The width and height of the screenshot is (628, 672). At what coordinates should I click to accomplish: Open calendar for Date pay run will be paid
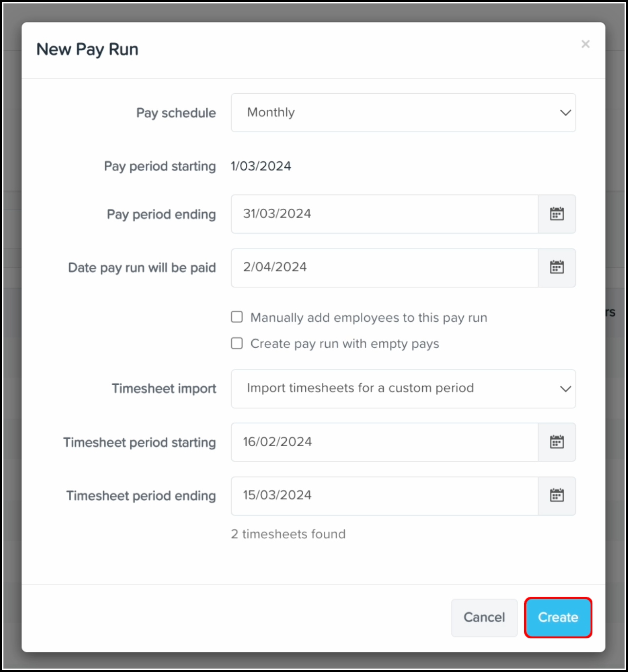(x=557, y=268)
